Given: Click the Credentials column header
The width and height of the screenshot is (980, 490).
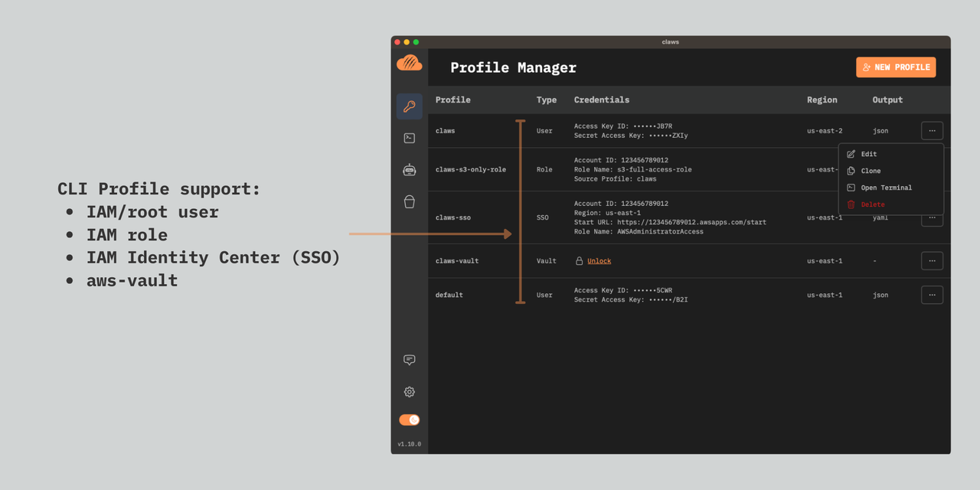Looking at the screenshot, I should (x=602, y=100).
